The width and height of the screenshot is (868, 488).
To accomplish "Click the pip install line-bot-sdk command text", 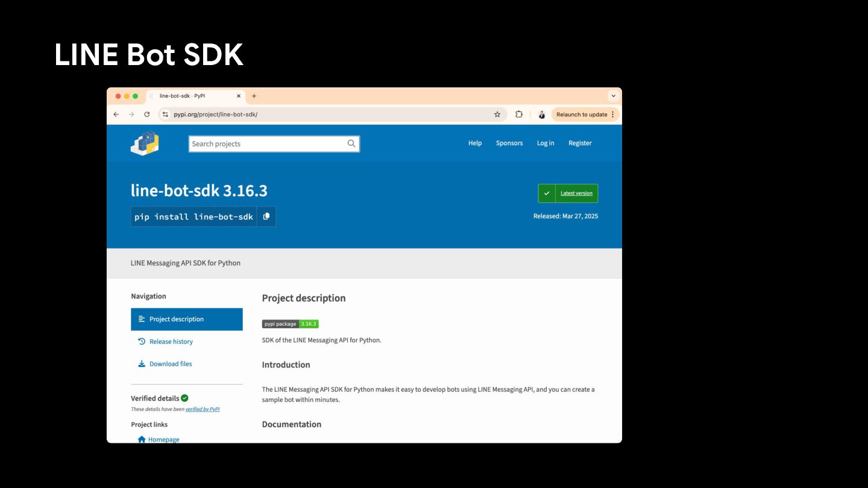I will click(x=193, y=217).
